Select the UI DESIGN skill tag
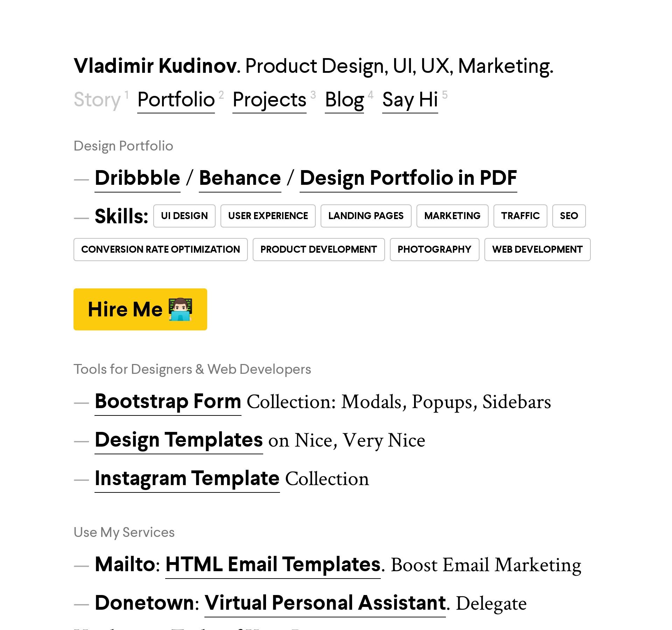This screenshot has width=672, height=630. (x=184, y=216)
